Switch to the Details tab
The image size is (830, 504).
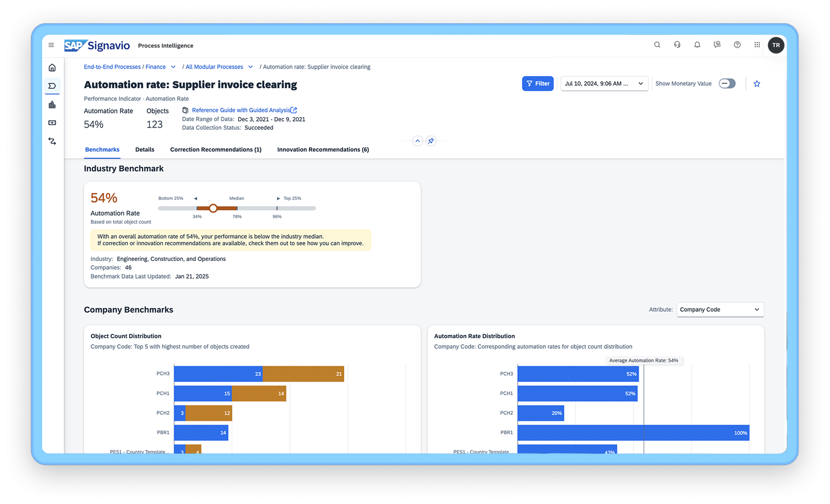coord(145,150)
